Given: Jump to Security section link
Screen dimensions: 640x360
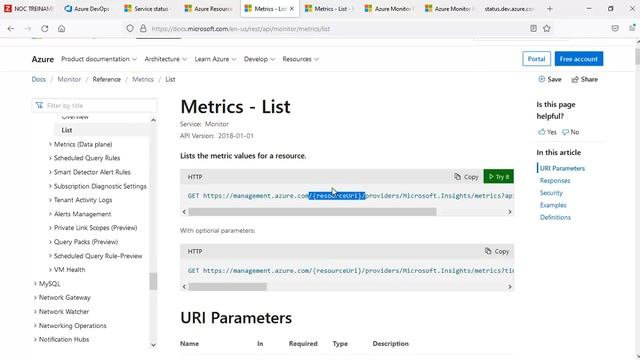Looking at the screenshot, I should 551,193.
